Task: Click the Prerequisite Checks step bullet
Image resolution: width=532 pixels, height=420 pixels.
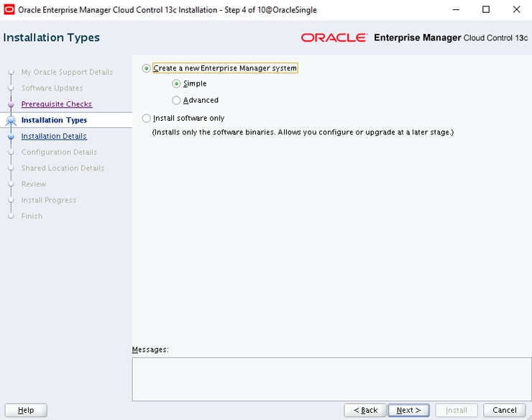Action: [11, 104]
